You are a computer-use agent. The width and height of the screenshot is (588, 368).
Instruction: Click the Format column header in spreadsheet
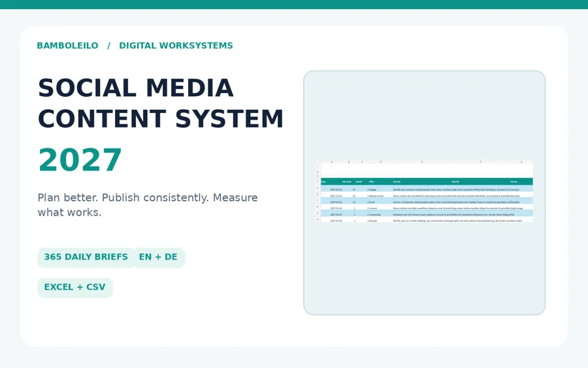514,182
